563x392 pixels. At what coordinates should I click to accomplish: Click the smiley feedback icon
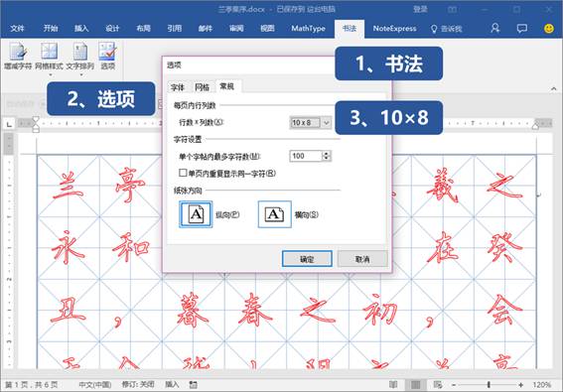[549, 28]
